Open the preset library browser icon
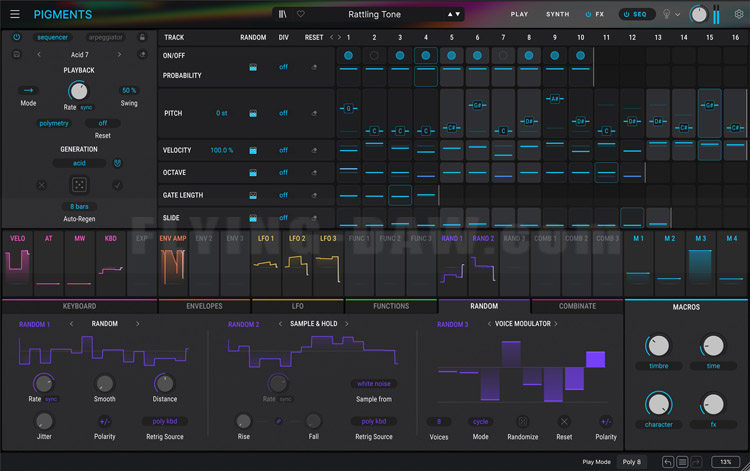Image resolution: width=750 pixels, height=471 pixels. (x=283, y=15)
